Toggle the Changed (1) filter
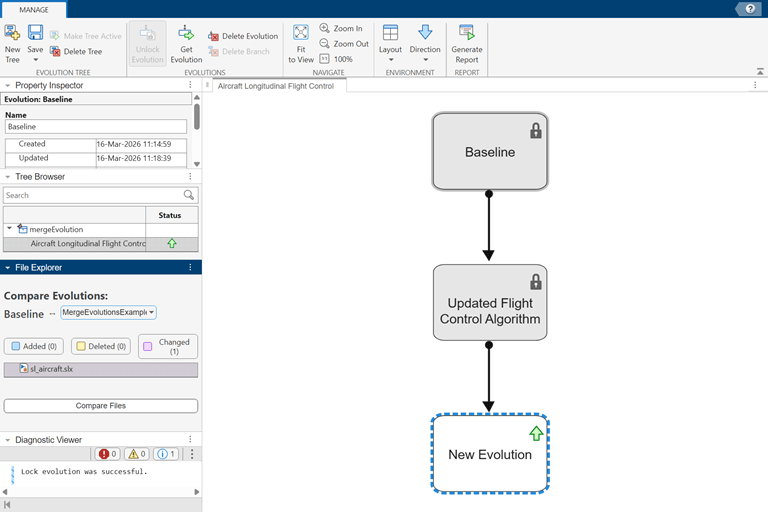The width and height of the screenshot is (768, 512). 168,346
